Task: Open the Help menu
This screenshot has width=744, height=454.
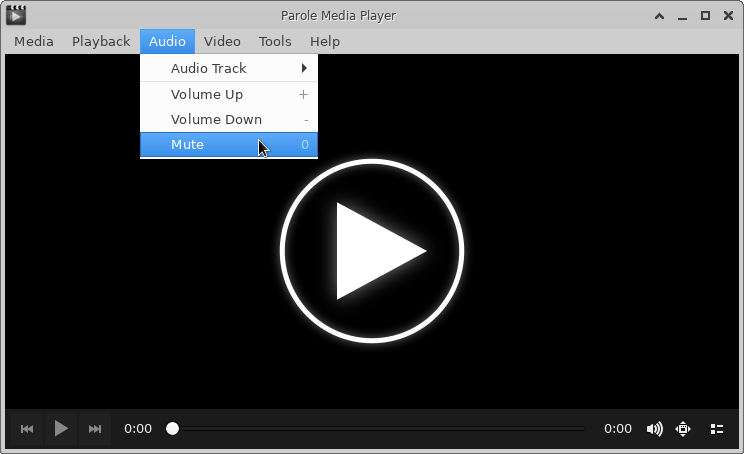Action: 325,41
